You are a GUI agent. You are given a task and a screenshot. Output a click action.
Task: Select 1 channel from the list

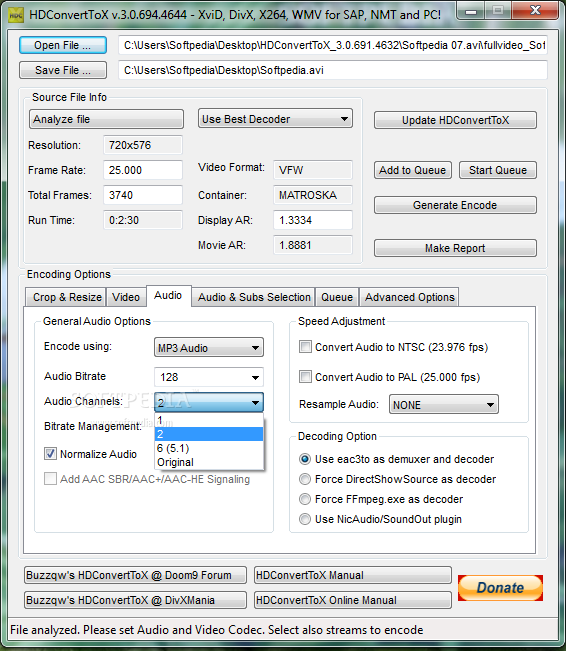tap(209, 420)
